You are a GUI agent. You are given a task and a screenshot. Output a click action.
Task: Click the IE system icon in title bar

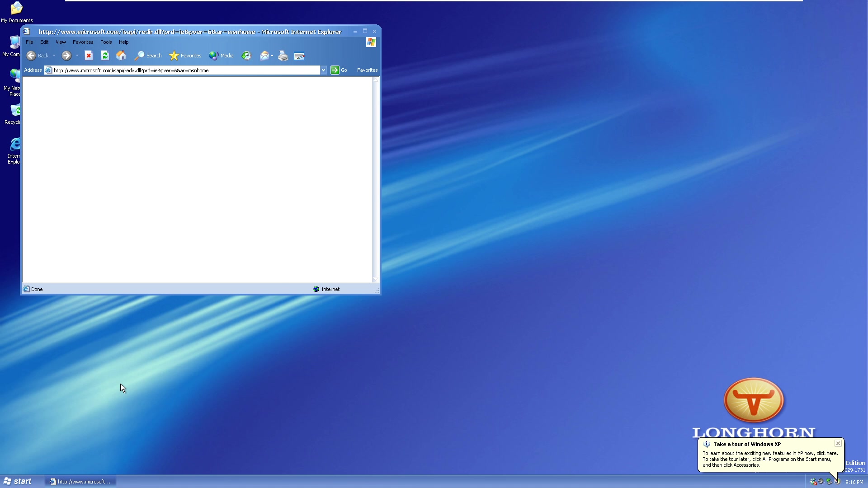click(27, 31)
